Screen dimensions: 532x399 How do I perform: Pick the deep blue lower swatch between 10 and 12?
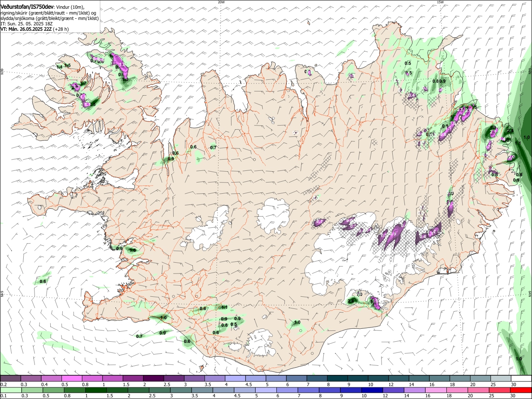pos(372,390)
